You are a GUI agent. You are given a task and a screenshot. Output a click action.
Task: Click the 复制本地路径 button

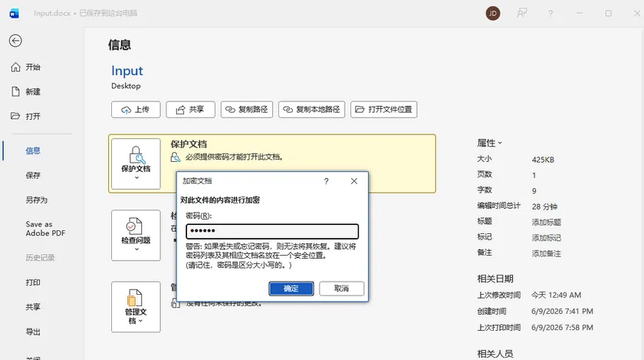point(312,110)
